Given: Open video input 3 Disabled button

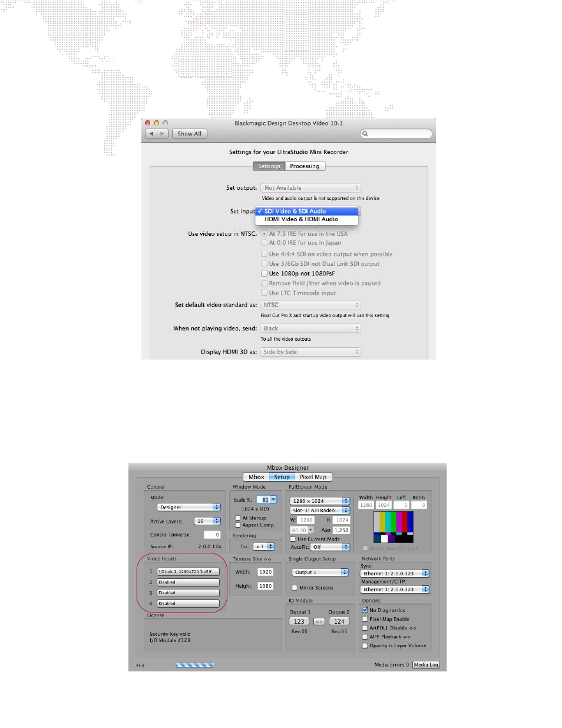Looking at the screenshot, I should pyautogui.click(x=188, y=593).
